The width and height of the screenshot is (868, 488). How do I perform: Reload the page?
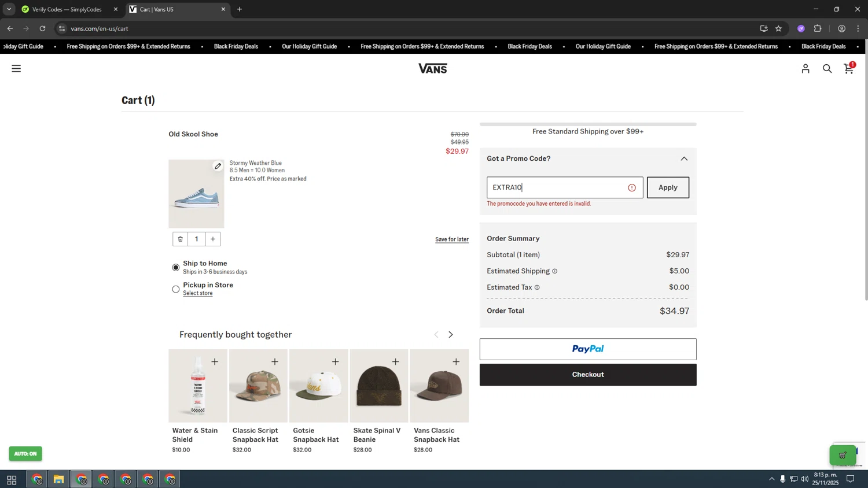(42, 28)
